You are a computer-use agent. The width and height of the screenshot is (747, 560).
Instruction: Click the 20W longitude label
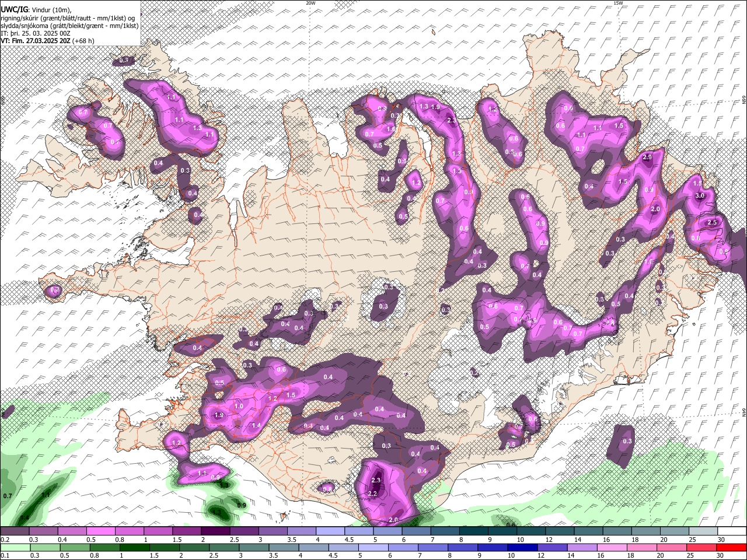click(310, 3)
